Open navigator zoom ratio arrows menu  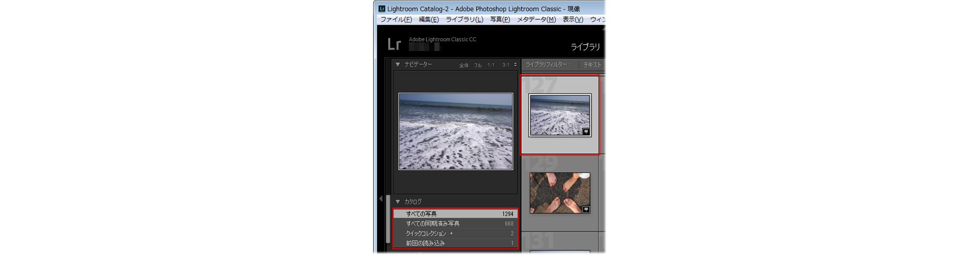(515, 65)
